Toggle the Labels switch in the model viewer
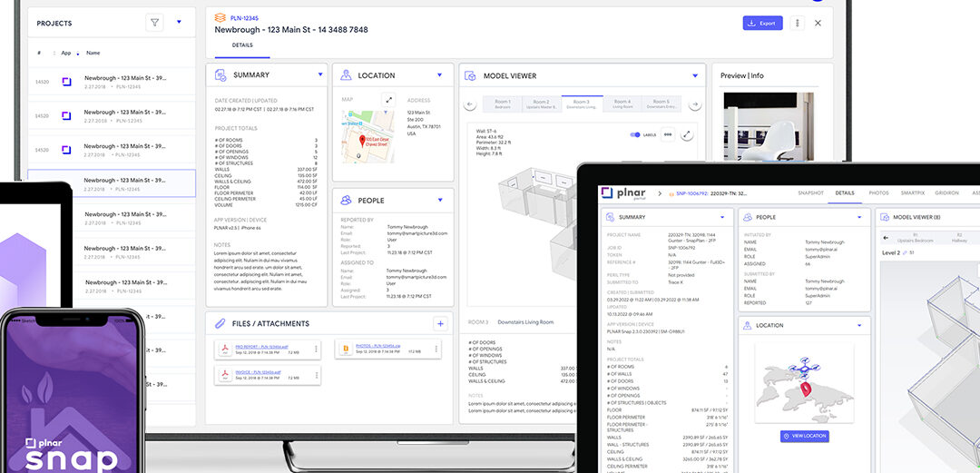Viewport: 980px width, 473px height. point(635,134)
